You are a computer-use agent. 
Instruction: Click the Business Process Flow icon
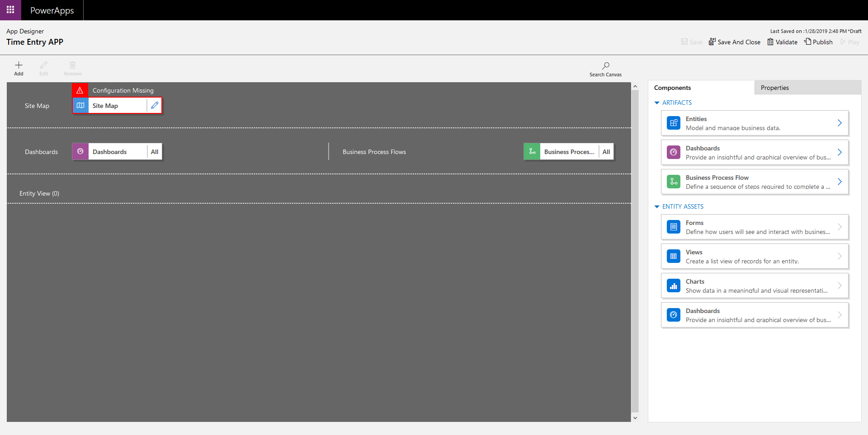point(674,181)
